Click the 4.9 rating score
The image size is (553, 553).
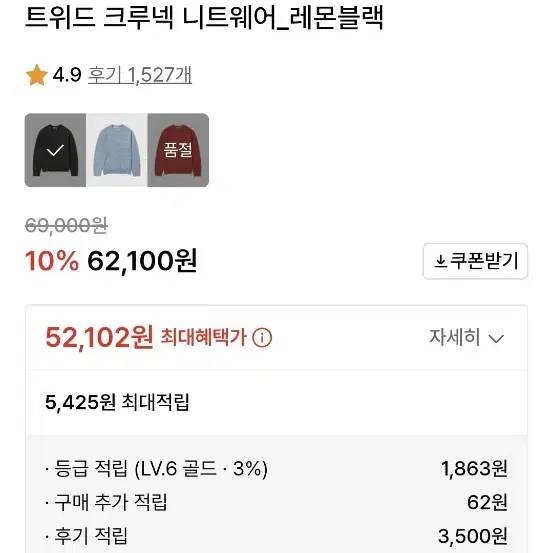67,75
